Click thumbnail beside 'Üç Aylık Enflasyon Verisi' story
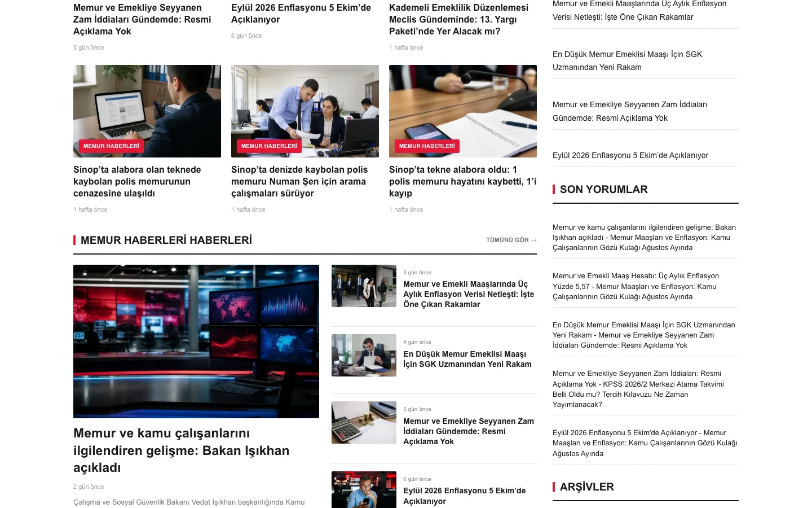The width and height of the screenshot is (812, 508). [x=364, y=286]
